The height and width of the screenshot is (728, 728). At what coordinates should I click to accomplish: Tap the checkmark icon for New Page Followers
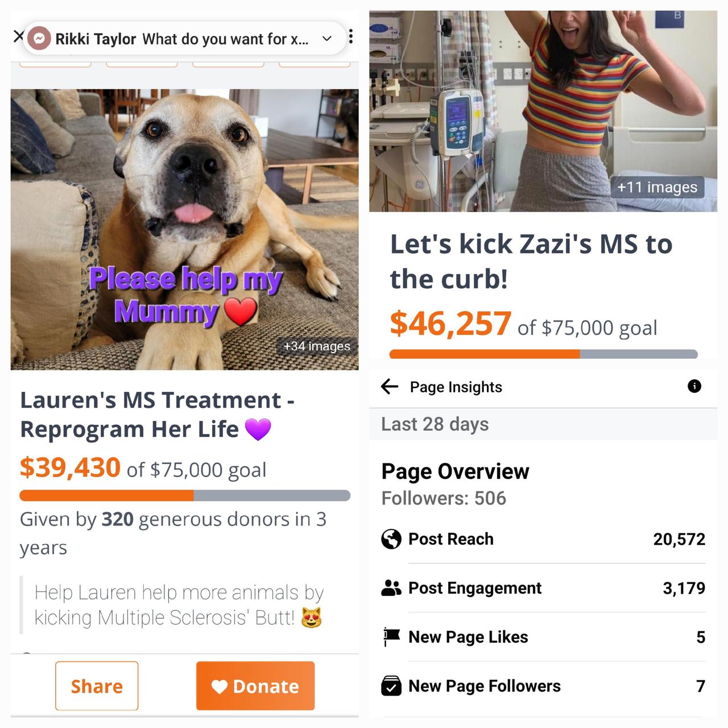pos(391,686)
